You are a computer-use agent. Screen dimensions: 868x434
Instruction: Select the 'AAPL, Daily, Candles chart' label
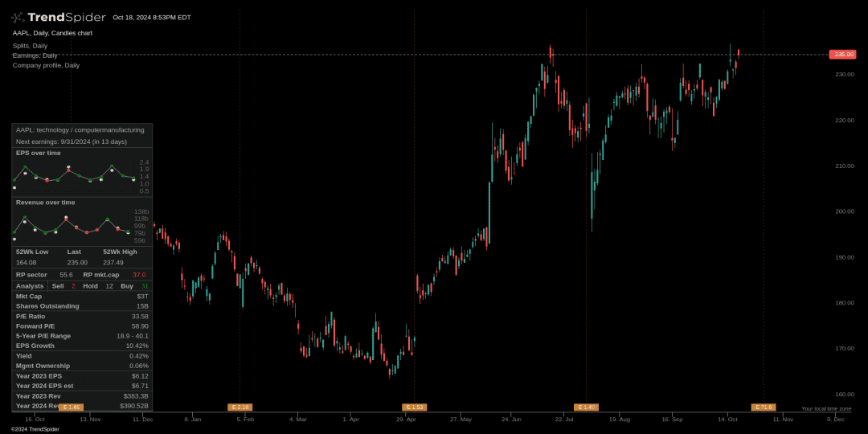point(52,33)
